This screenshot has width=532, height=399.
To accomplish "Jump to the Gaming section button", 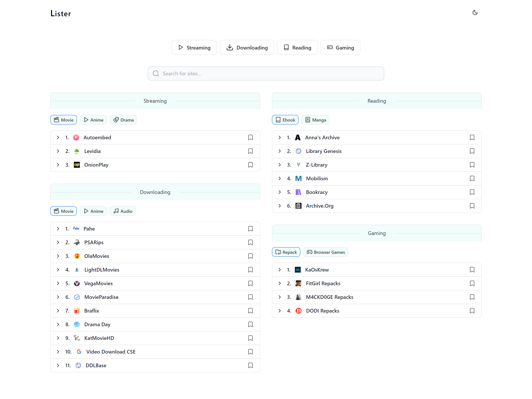I will (341, 48).
